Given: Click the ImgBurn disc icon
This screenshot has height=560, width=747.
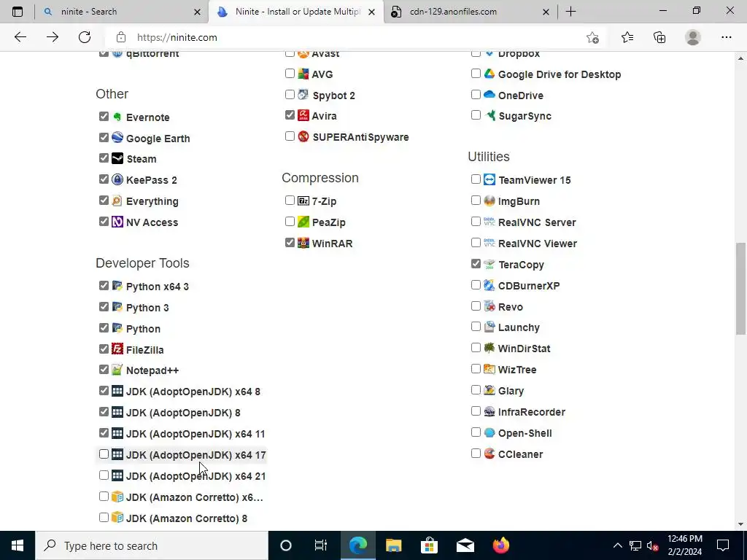Looking at the screenshot, I should (x=489, y=201).
